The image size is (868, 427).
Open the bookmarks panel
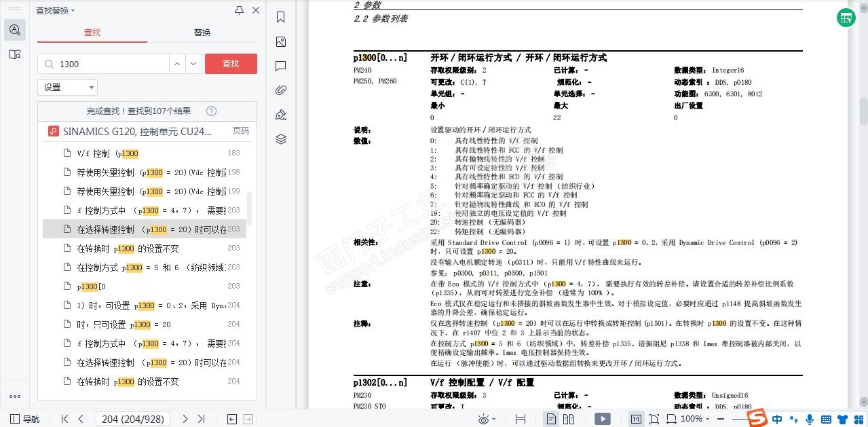(281, 18)
